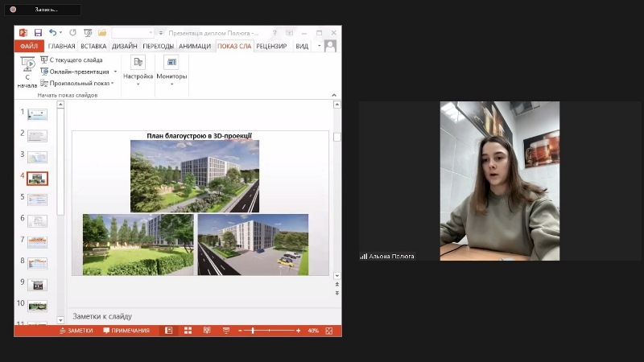This screenshot has height=362, width=644.
Task: Fit slide to current window icon
Action: coord(329,331)
